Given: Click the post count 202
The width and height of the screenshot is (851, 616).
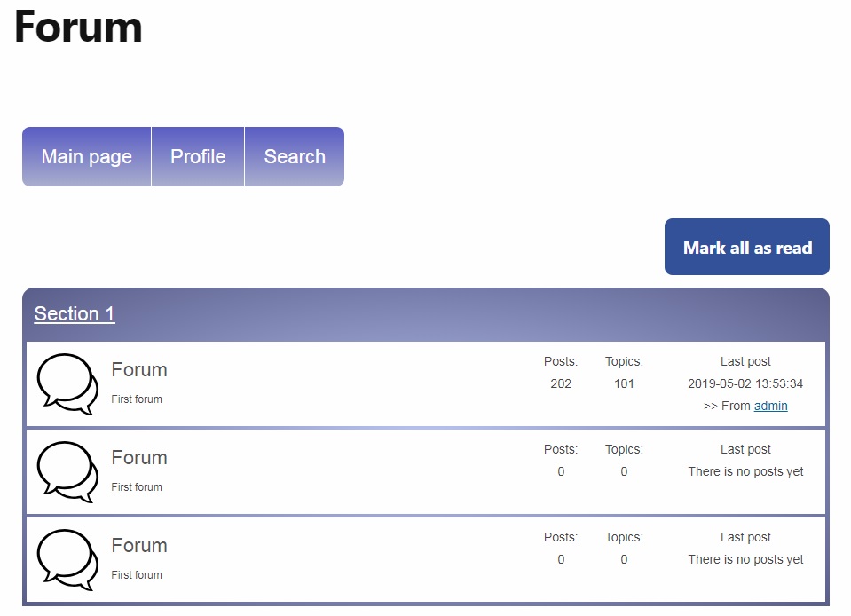Looking at the screenshot, I should point(561,383).
